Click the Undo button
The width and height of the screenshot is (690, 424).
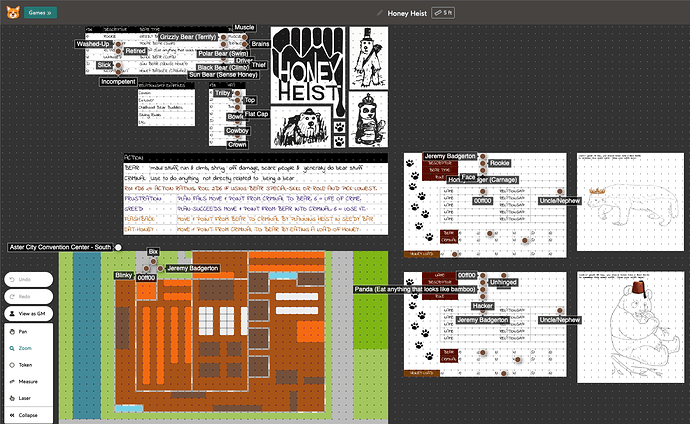[x=29, y=279]
